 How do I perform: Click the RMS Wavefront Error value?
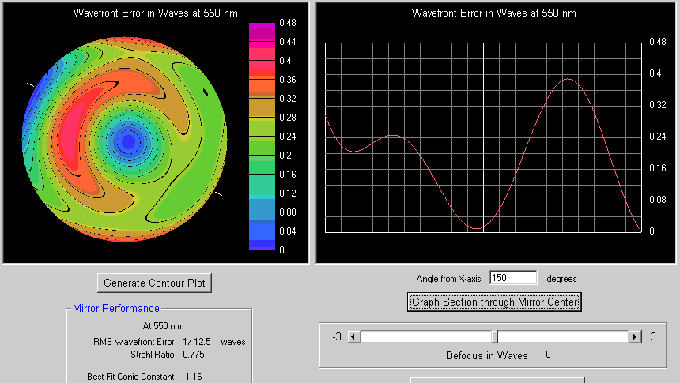[x=196, y=341]
